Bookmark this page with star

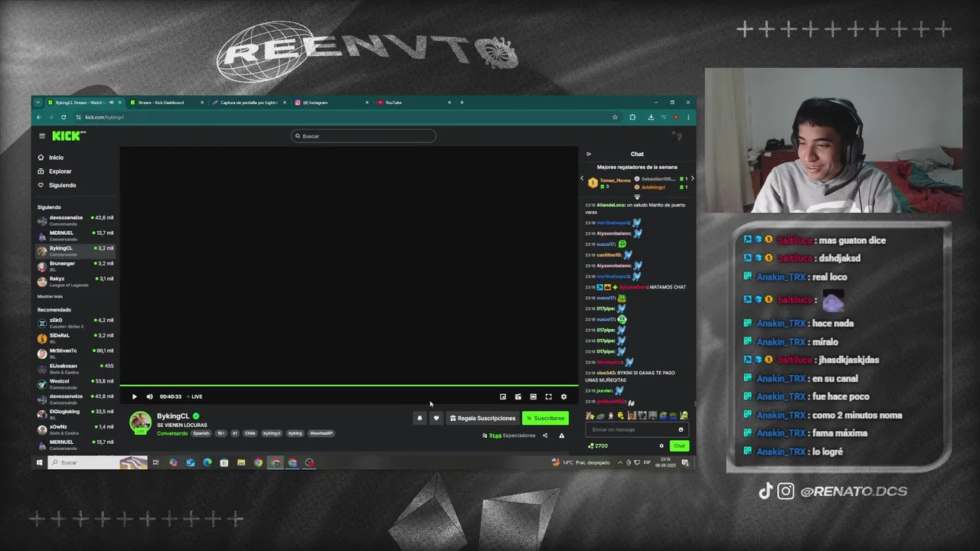click(615, 117)
